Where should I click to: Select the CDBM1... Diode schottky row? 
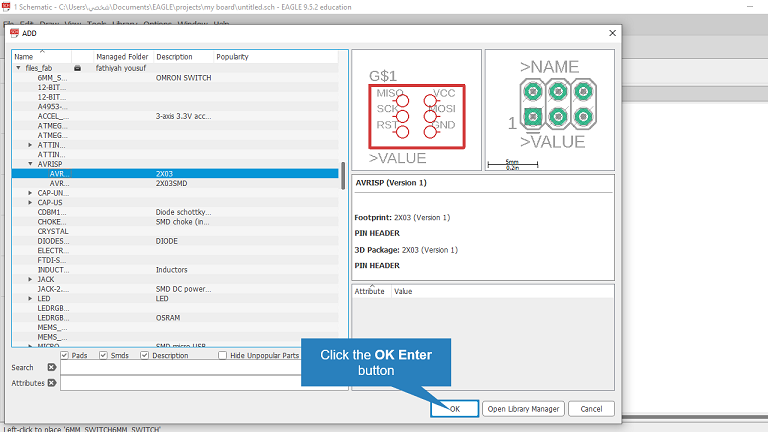[175, 212]
